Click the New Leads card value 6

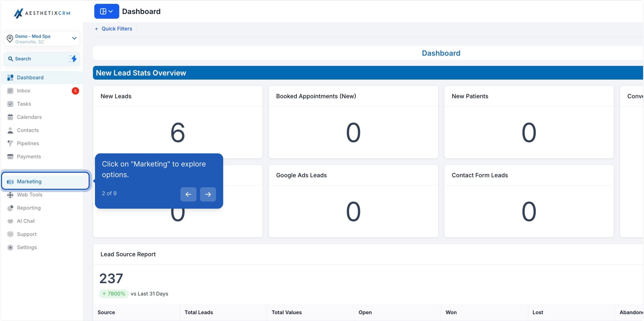point(177,133)
